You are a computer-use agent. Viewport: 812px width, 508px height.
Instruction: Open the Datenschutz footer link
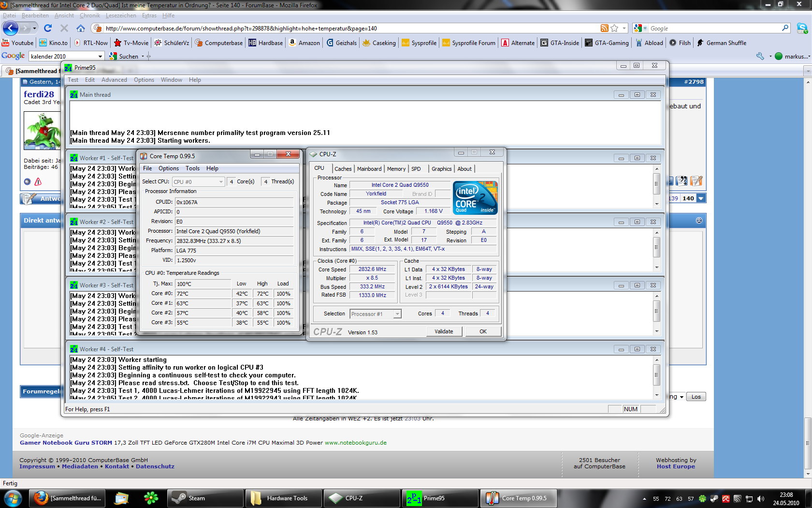point(155,466)
